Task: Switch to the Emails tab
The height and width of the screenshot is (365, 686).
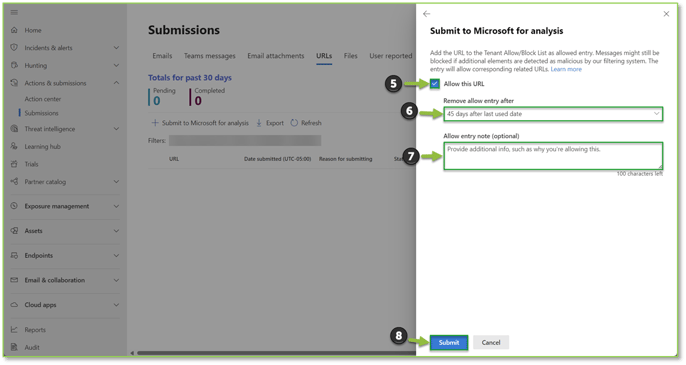Action: 162,56
